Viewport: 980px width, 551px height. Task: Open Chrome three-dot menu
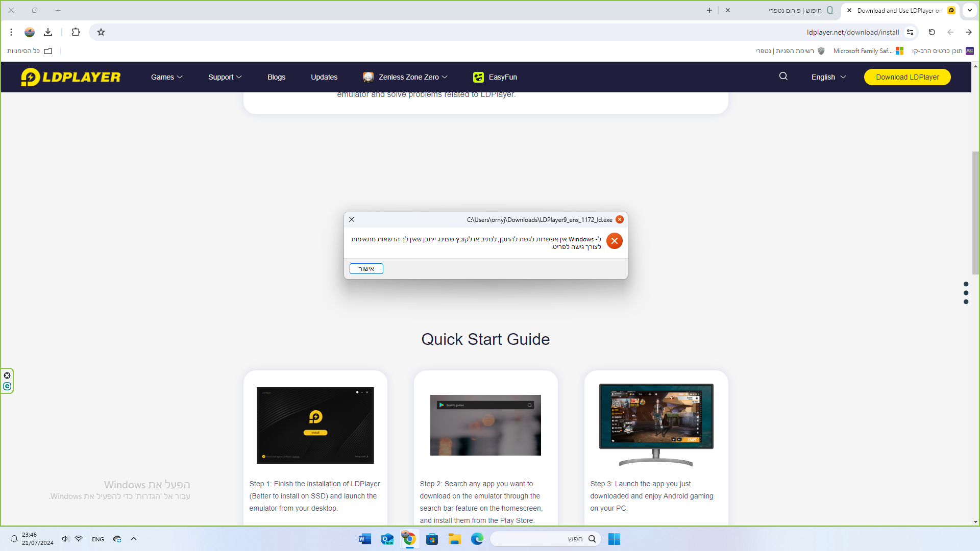[11, 32]
